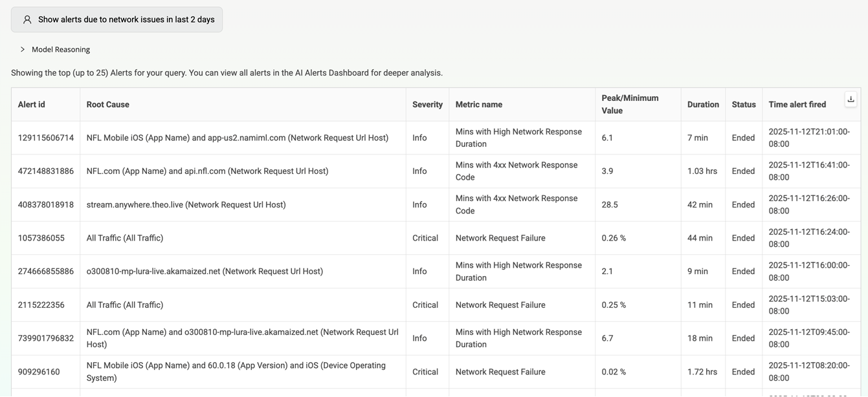Select alert id 2115222356
Screen dimensions: 868x397
(x=41, y=305)
